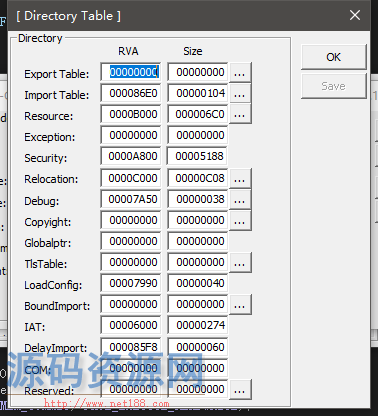
Task: Click the Import Table label
Action: (57, 95)
